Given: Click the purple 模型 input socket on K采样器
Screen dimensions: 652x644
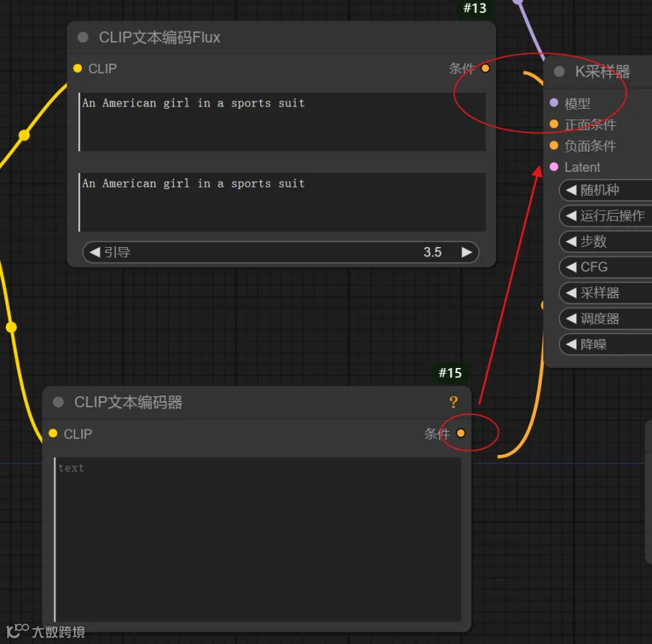Looking at the screenshot, I should point(554,103).
